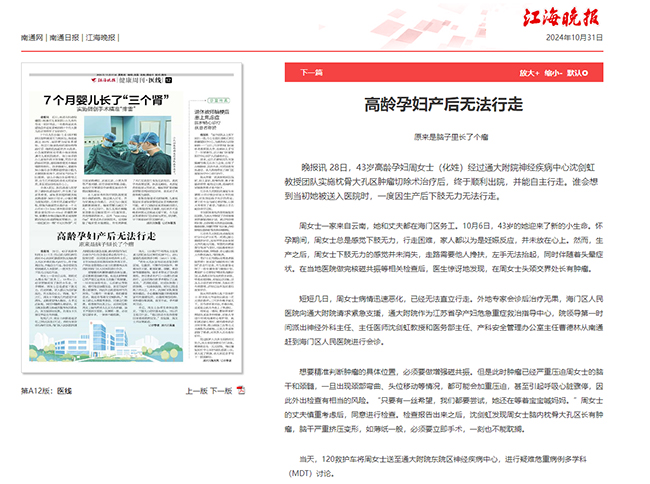Click the 第A12版：医线 page label

point(48,391)
